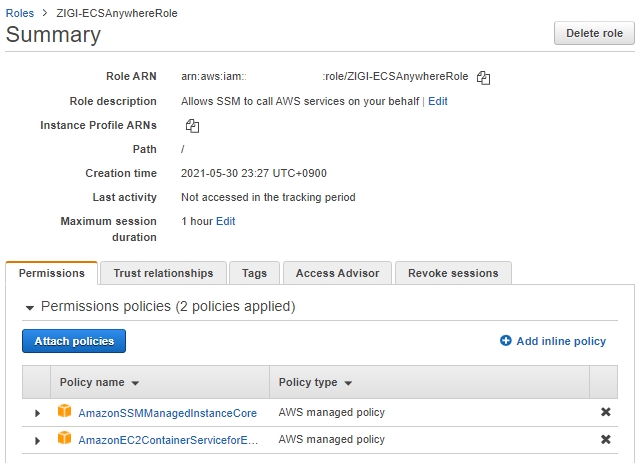Open the AmazonEC2ContainerServiceforE... policy link

pyautogui.click(x=168, y=440)
